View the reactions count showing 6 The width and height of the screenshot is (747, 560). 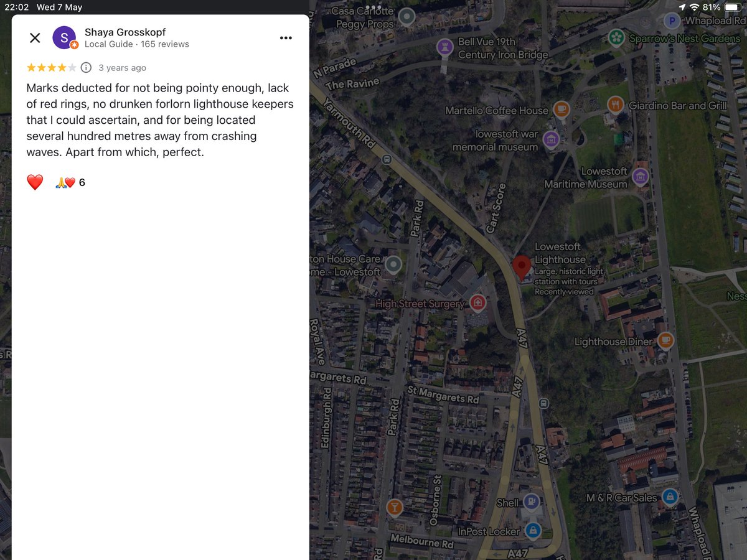pos(70,182)
